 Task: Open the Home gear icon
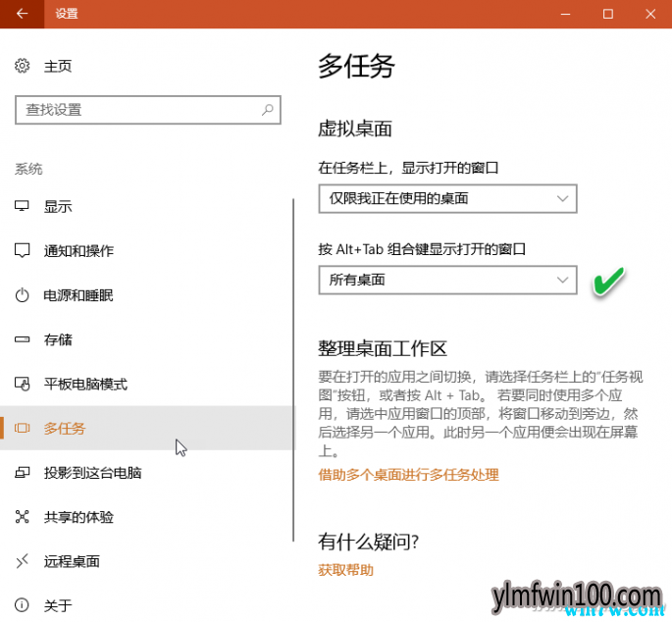pyautogui.click(x=22, y=66)
